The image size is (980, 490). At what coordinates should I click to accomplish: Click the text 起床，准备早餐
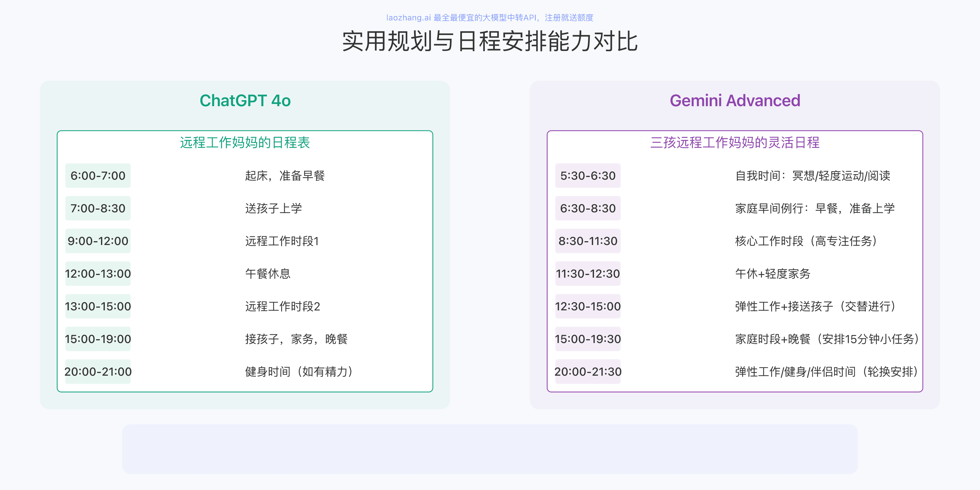tap(285, 176)
